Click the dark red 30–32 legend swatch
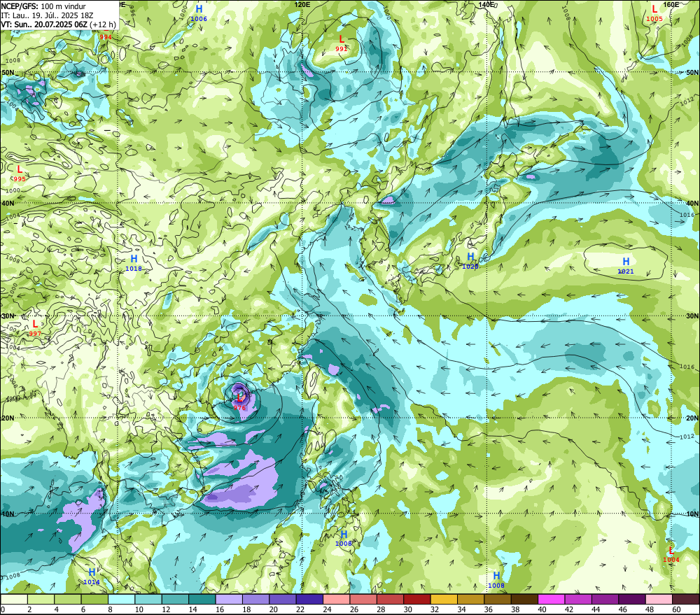Viewport: 700px width, 615px height. point(417,599)
